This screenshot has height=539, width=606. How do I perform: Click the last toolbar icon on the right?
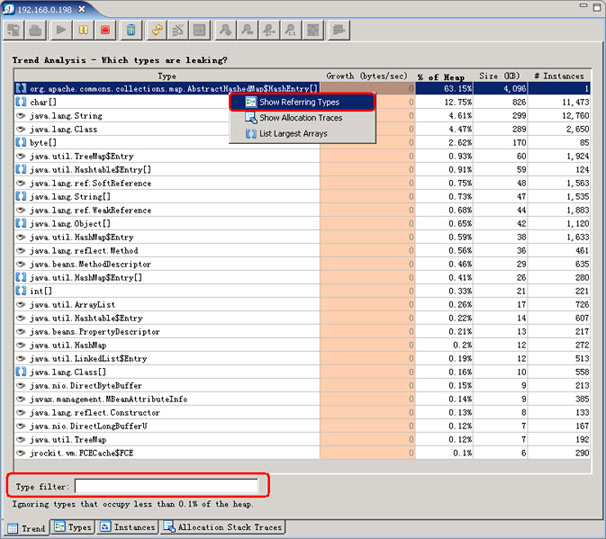[339, 30]
